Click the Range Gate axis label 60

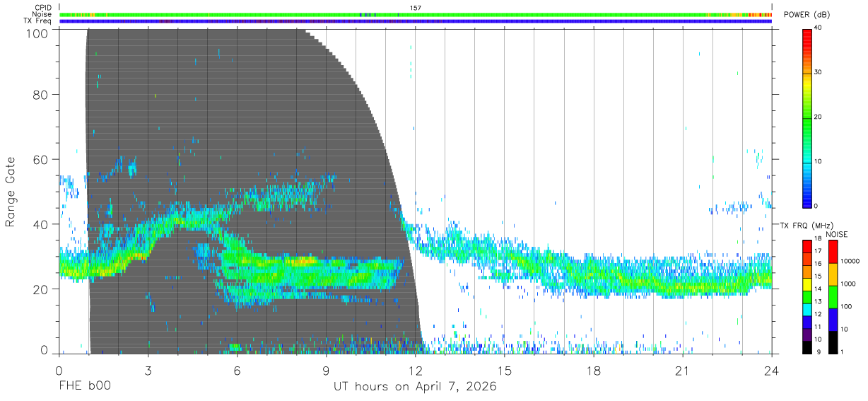[40, 160]
